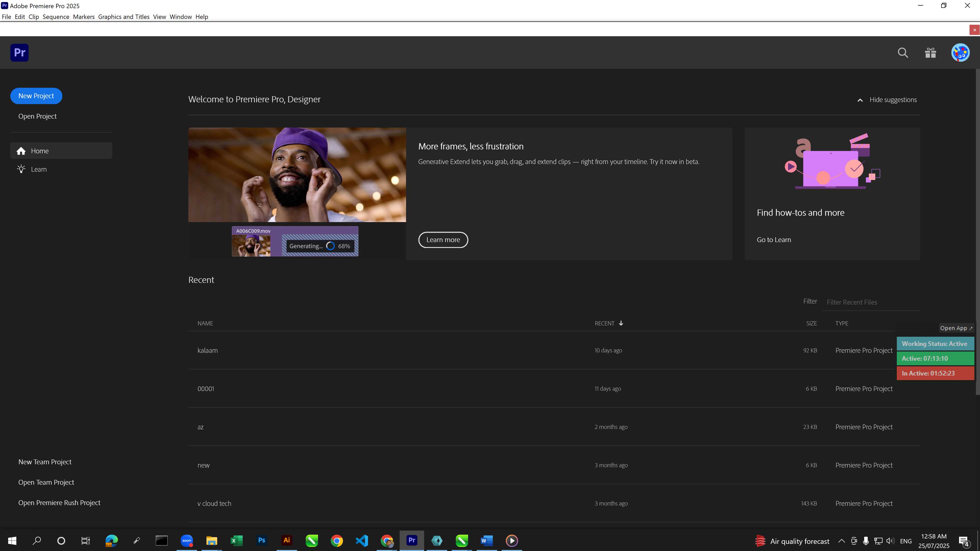Toggle RECENT column sort arrow
The width and height of the screenshot is (980, 551).
pos(621,323)
